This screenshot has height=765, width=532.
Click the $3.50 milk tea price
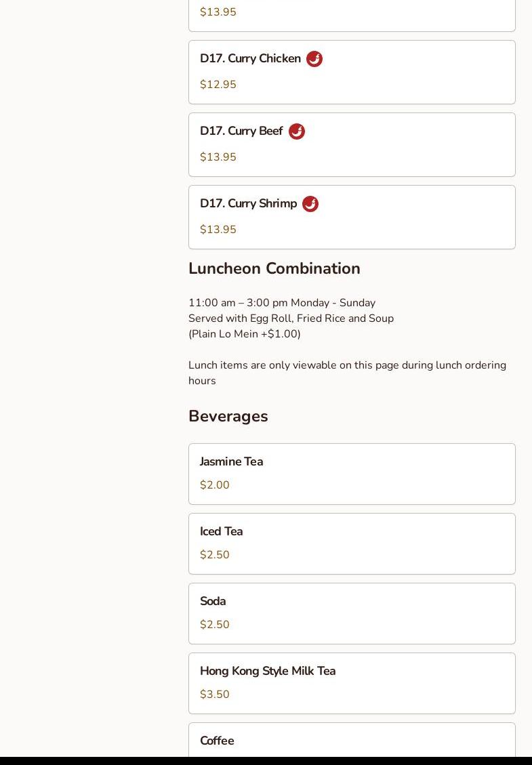tap(215, 695)
